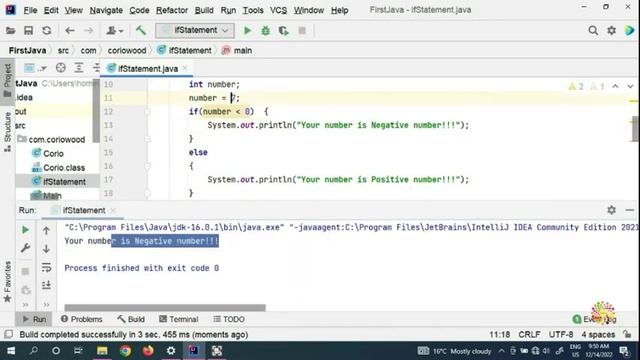Collapse the if block fold marker at line 12
This screenshot has height=360, width=640.
click(147, 111)
